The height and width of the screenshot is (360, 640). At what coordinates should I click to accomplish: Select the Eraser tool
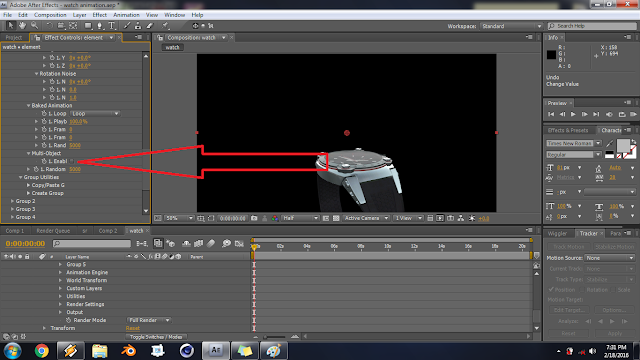[150, 26]
